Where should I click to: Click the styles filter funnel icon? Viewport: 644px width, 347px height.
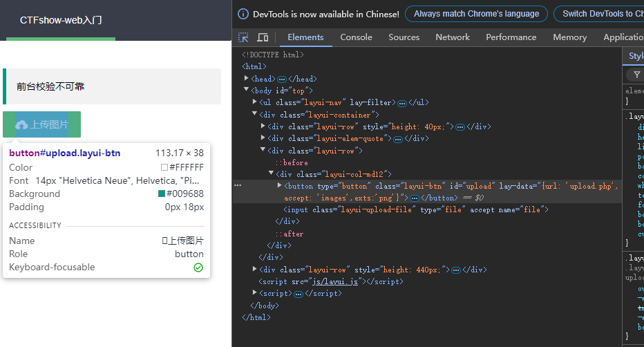click(636, 75)
